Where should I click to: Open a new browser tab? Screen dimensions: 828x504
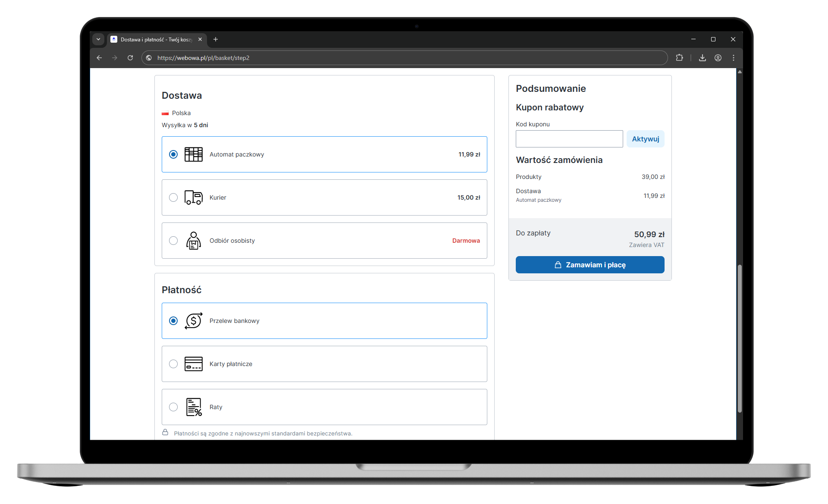coord(216,39)
